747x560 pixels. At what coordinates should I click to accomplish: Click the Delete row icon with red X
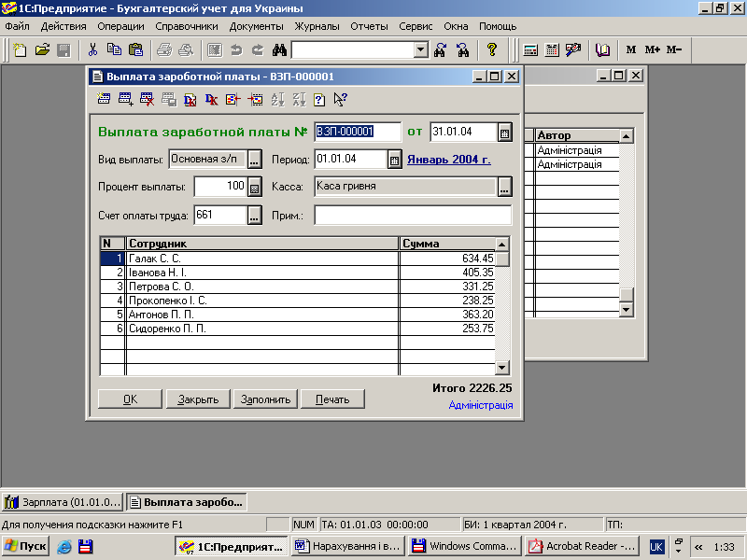point(147,99)
